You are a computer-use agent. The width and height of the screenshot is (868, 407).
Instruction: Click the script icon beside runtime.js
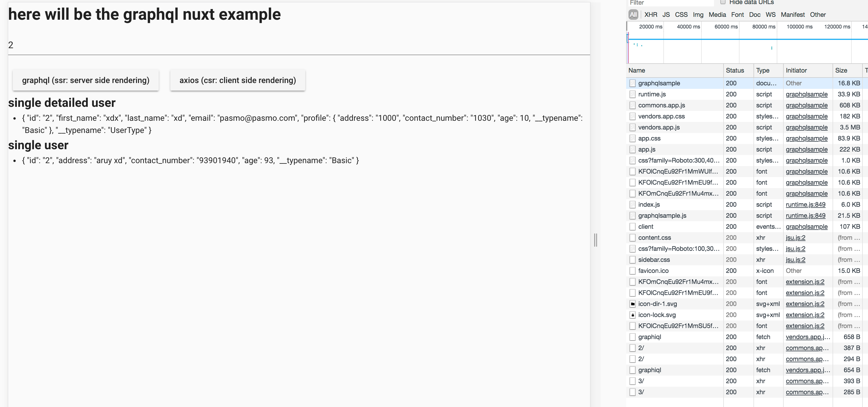click(x=633, y=94)
